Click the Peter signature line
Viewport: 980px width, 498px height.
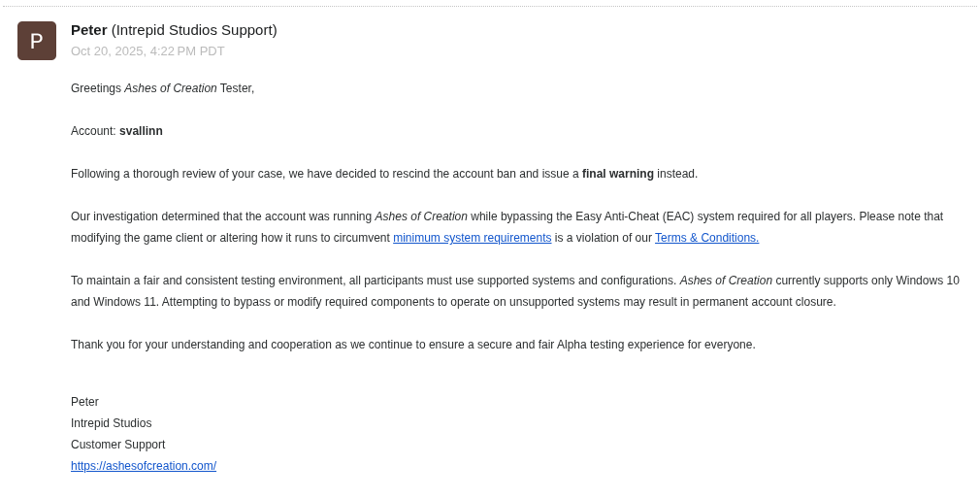(x=85, y=402)
